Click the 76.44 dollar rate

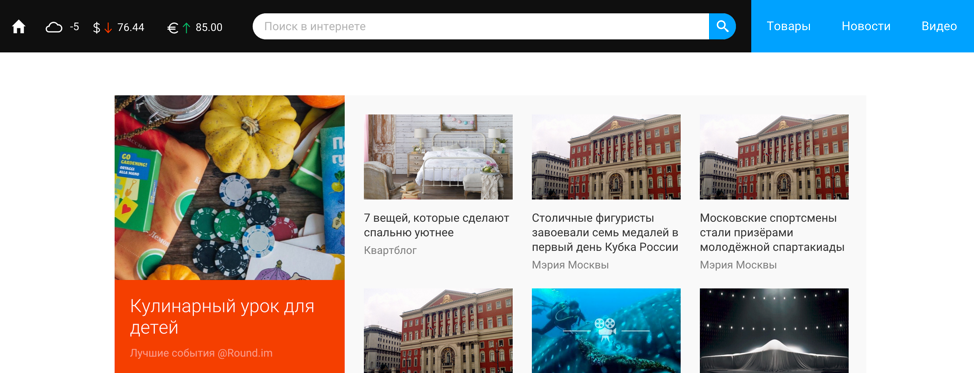(x=130, y=27)
